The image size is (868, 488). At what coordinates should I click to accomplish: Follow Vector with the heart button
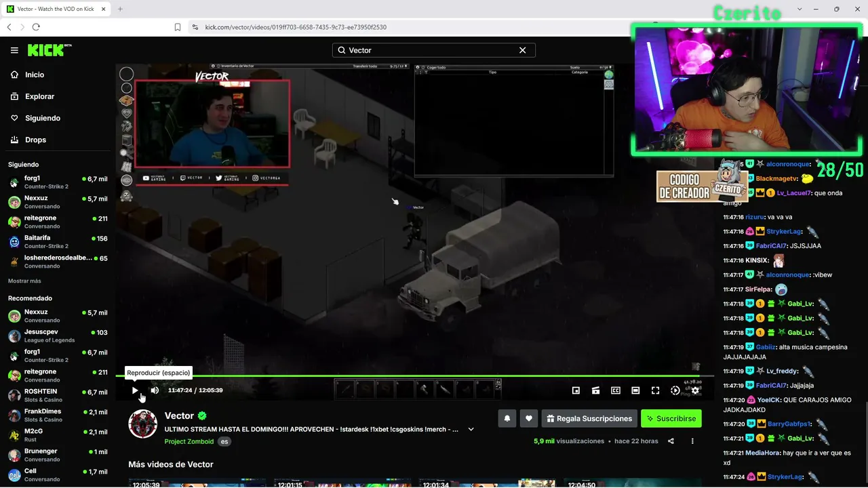(x=529, y=419)
